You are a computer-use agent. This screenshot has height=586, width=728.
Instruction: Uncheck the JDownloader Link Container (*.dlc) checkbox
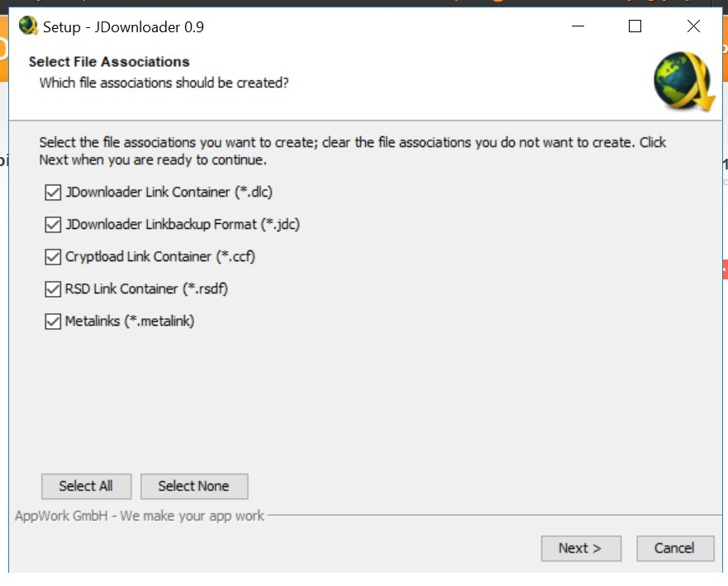pyautogui.click(x=53, y=193)
